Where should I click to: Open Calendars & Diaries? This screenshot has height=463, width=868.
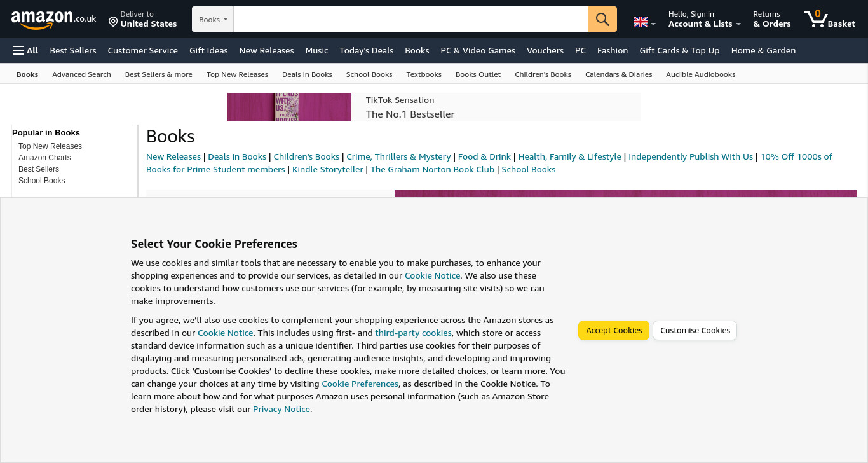click(618, 74)
